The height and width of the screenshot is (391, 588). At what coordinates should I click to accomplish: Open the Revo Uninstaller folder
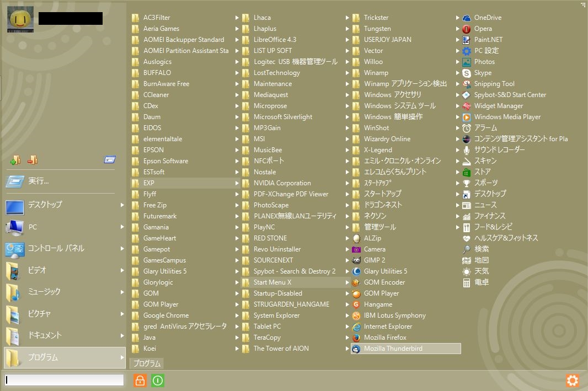pyautogui.click(x=295, y=249)
